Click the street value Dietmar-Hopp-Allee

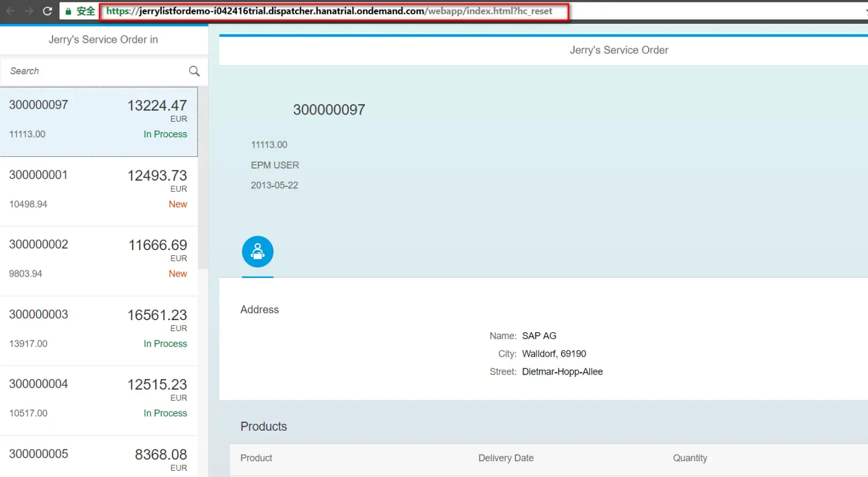(562, 372)
